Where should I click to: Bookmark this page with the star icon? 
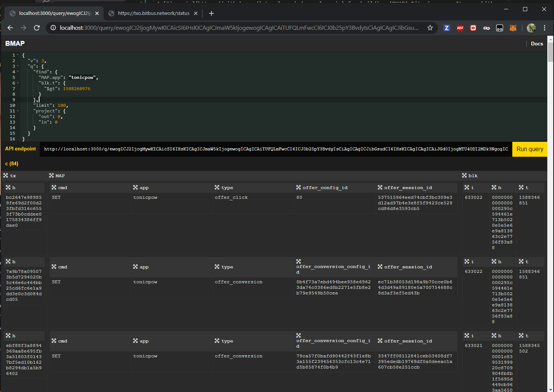click(430, 28)
